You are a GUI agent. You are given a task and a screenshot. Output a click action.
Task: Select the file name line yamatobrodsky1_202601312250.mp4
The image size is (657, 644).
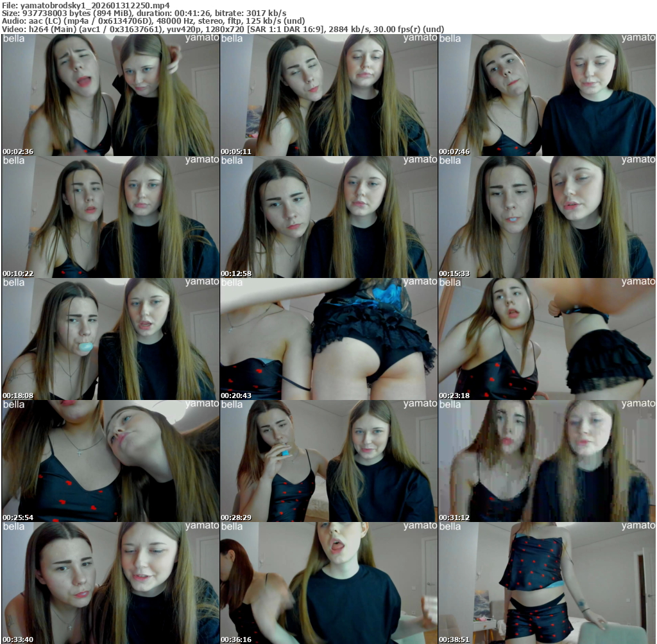[86, 5]
